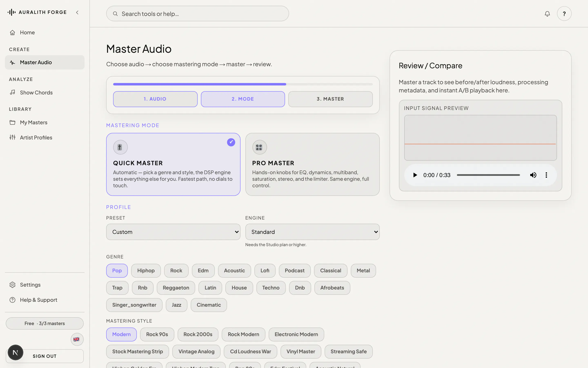Image resolution: width=588 pixels, height=368 pixels.
Task: Open the question mark help button
Action: [x=564, y=14]
